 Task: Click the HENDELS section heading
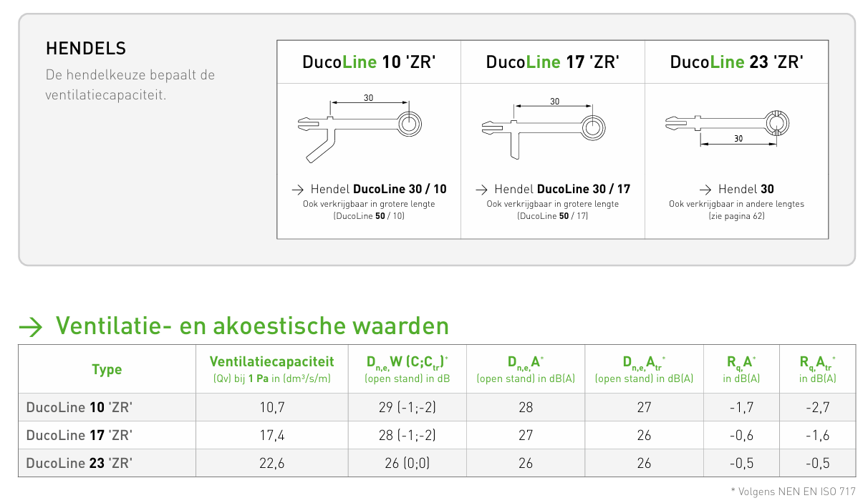[86, 49]
